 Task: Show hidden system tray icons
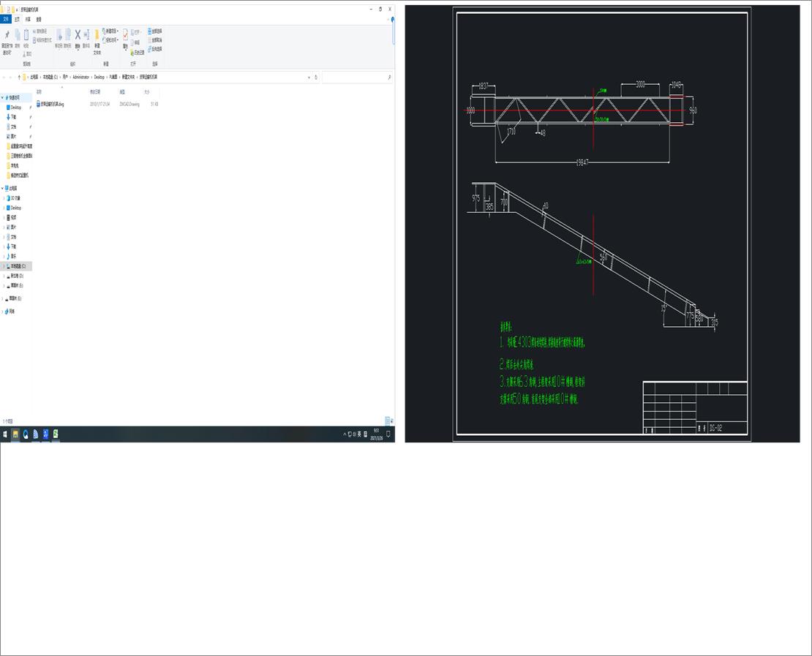pyautogui.click(x=345, y=434)
